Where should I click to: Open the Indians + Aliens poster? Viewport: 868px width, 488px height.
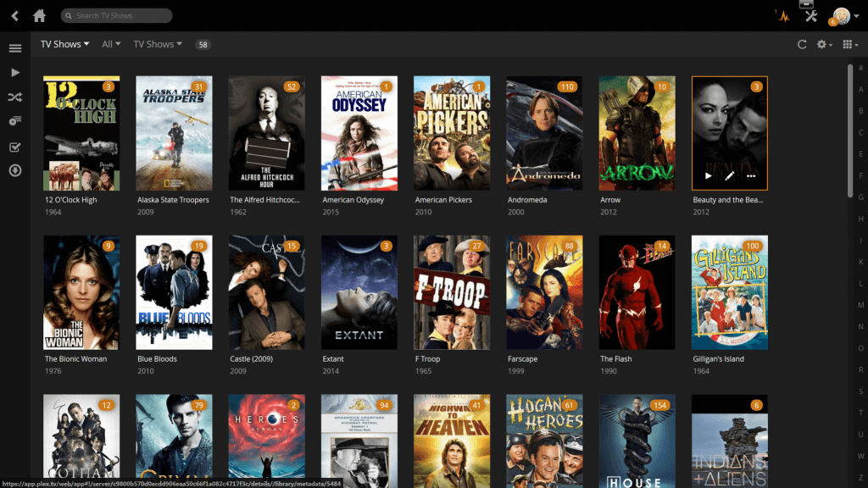click(730, 441)
